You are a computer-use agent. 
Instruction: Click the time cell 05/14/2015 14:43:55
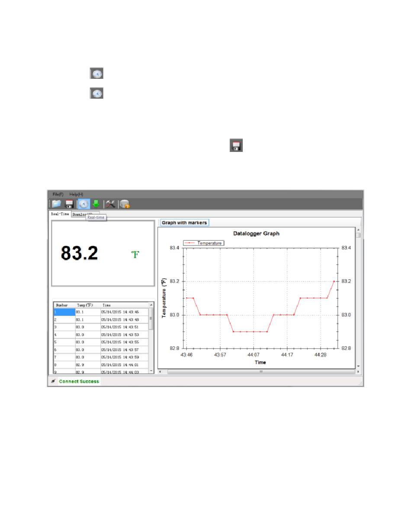(x=125, y=342)
